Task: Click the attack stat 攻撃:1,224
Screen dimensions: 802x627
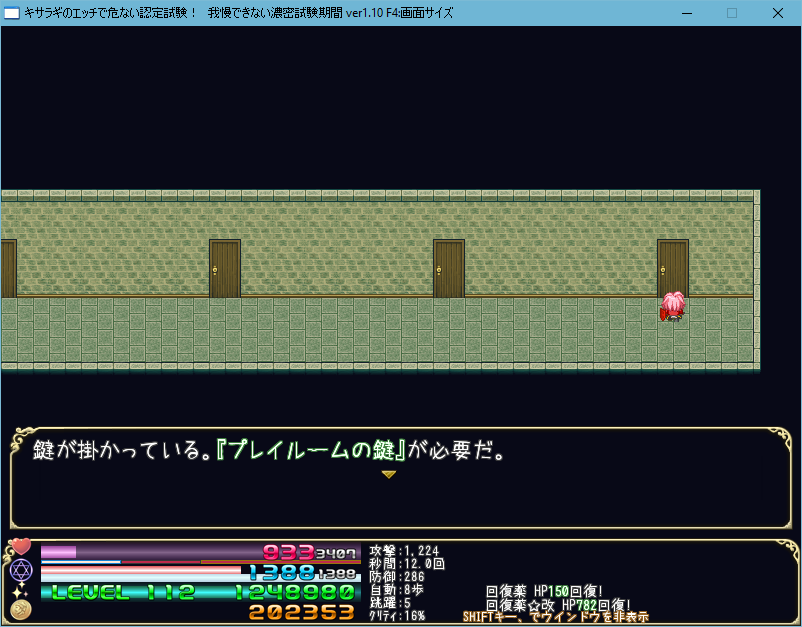Action: click(404, 551)
